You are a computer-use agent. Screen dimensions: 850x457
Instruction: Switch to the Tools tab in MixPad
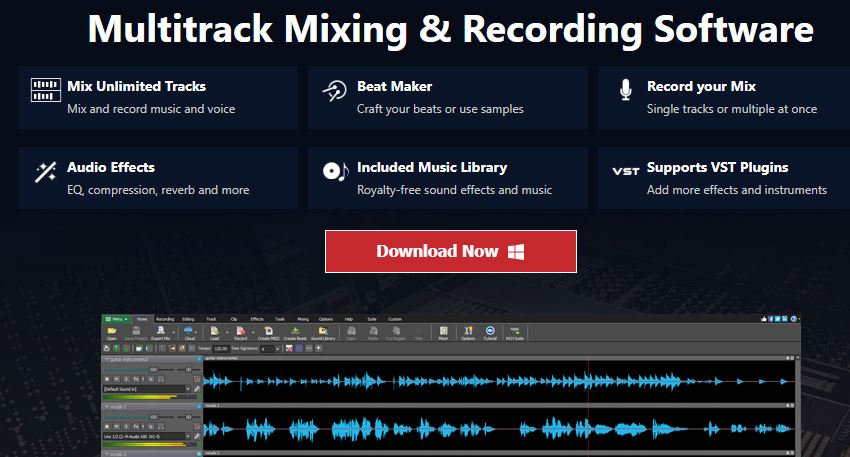point(280,319)
